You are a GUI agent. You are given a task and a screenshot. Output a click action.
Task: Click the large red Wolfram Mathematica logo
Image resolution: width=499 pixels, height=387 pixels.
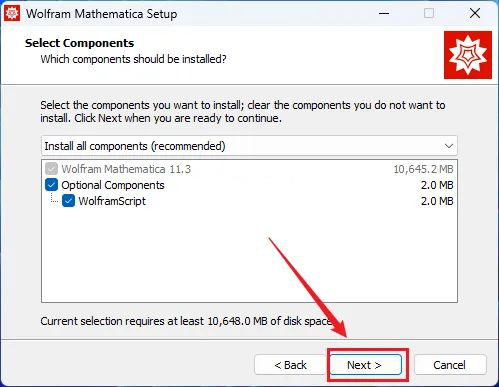tap(468, 55)
